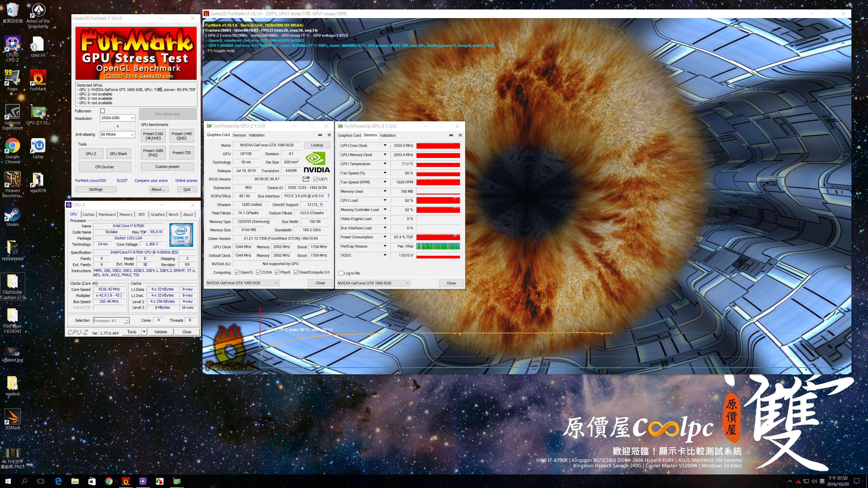Open the Heaven Benchmark desktop icon
The width and height of the screenshot is (868, 488).
(12, 184)
